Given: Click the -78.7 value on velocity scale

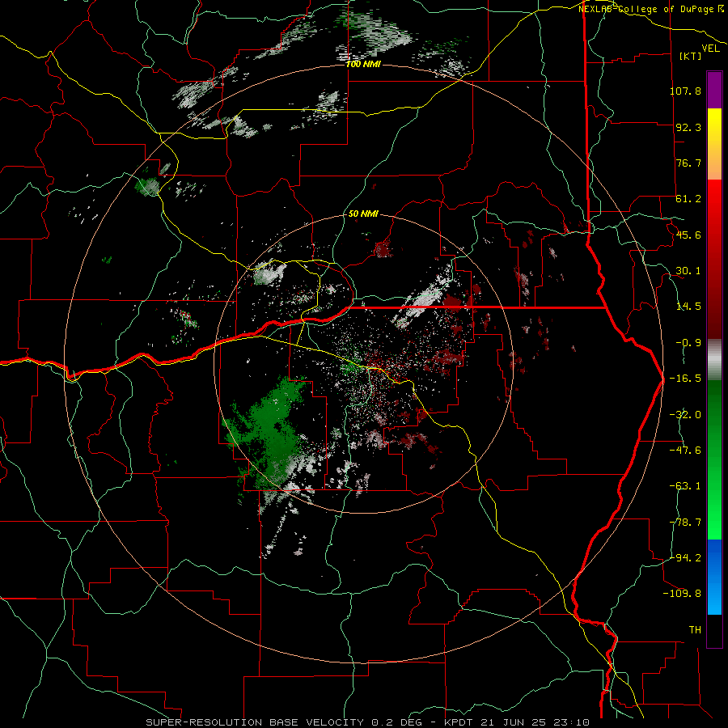Looking at the screenshot, I should tap(685, 523).
